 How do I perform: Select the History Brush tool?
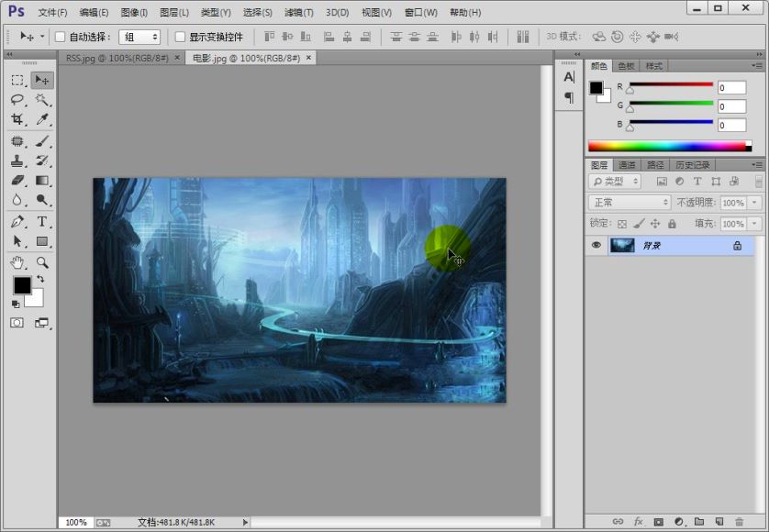[42, 161]
